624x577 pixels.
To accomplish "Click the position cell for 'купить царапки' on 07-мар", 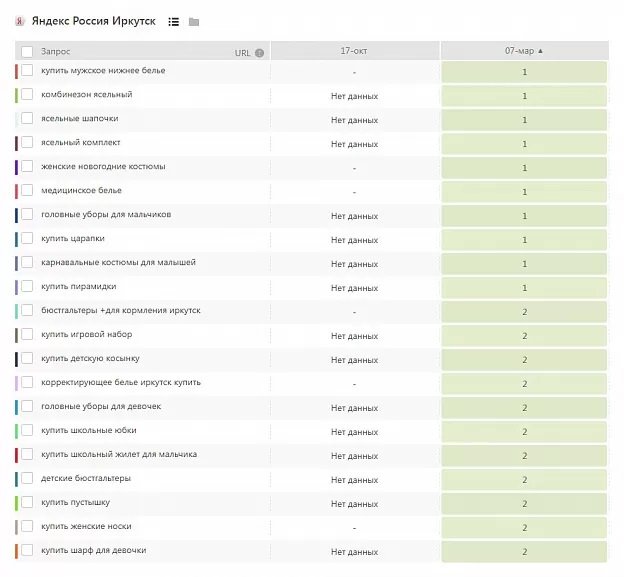I will 524,240.
